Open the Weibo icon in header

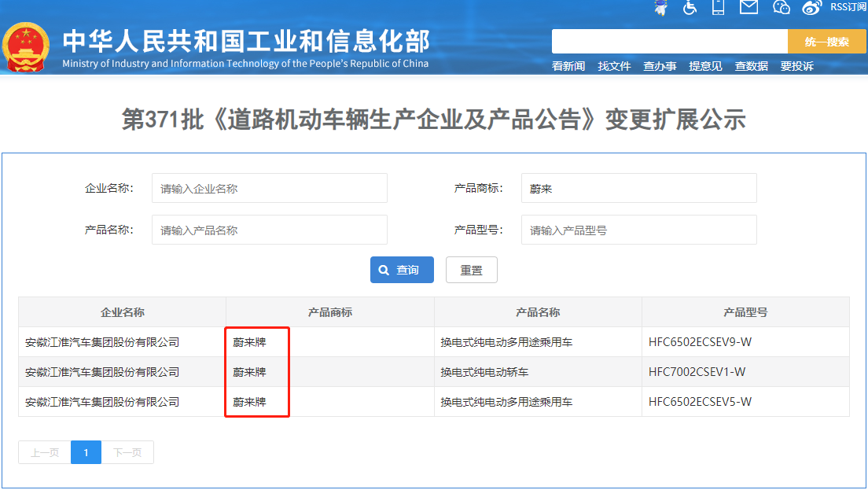(811, 7)
